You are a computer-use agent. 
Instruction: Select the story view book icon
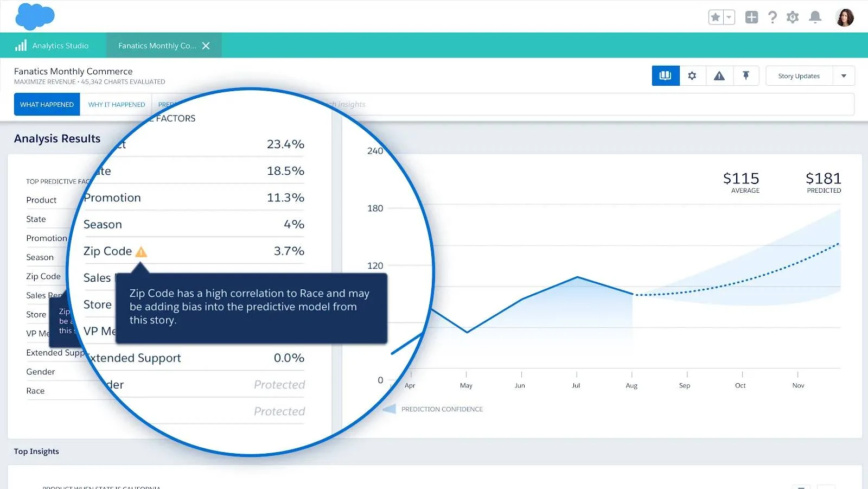pos(666,76)
